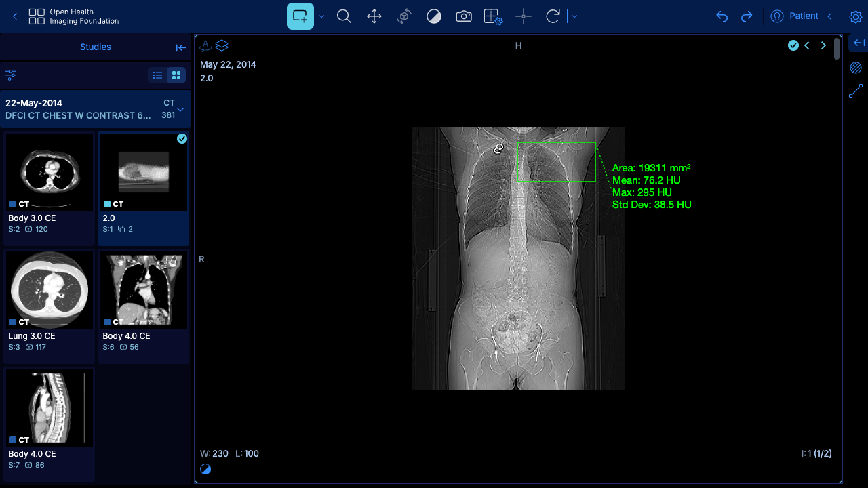Open more tools dropdown next to rotate
This screenshot has width=868, height=488.
click(x=574, y=16)
